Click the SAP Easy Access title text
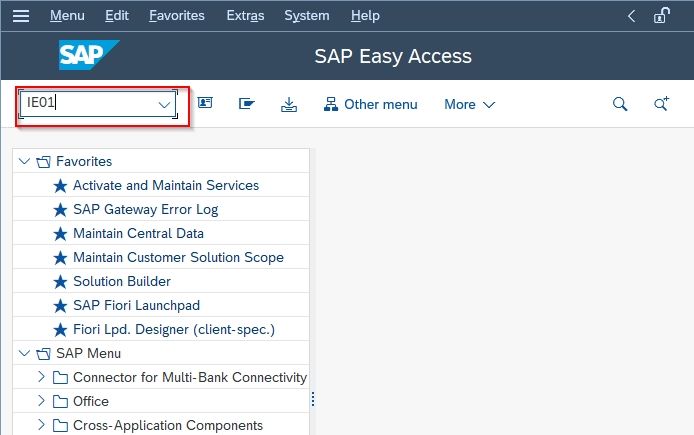 click(393, 56)
